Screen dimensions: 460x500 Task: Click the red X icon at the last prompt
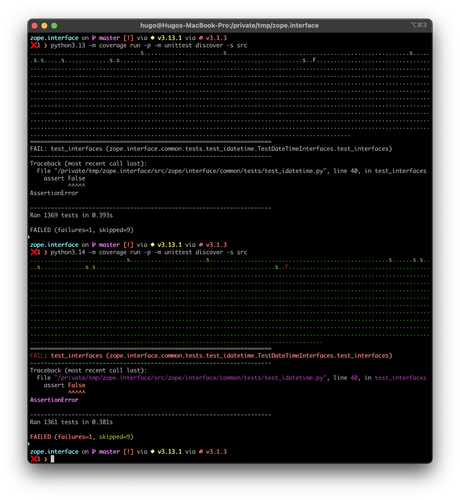coord(34,459)
